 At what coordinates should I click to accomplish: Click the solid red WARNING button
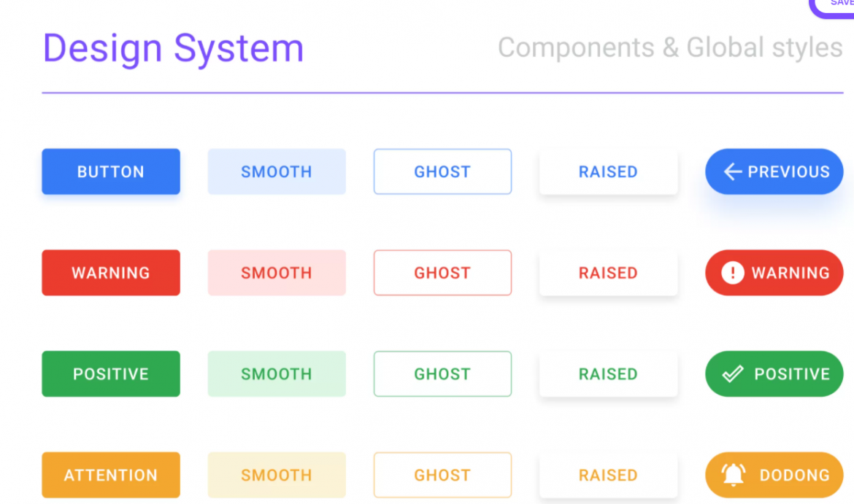tap(110, 272)
